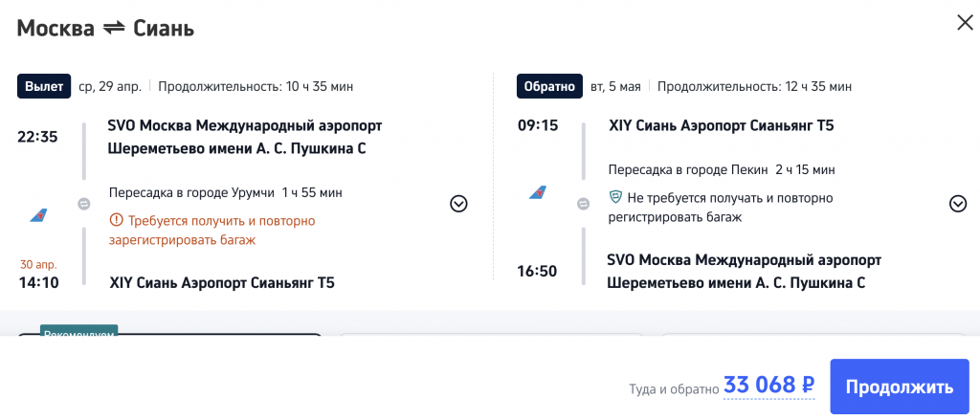Click the red baggage re-check warning icon
980x420 pixels.
tap(117, 221)
